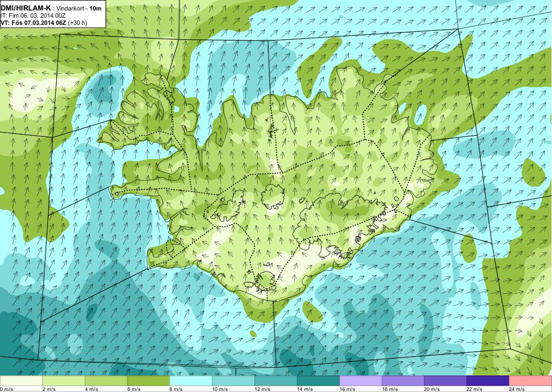
Task: Click the '8 m/s' legend label
Action: (177, 389)
